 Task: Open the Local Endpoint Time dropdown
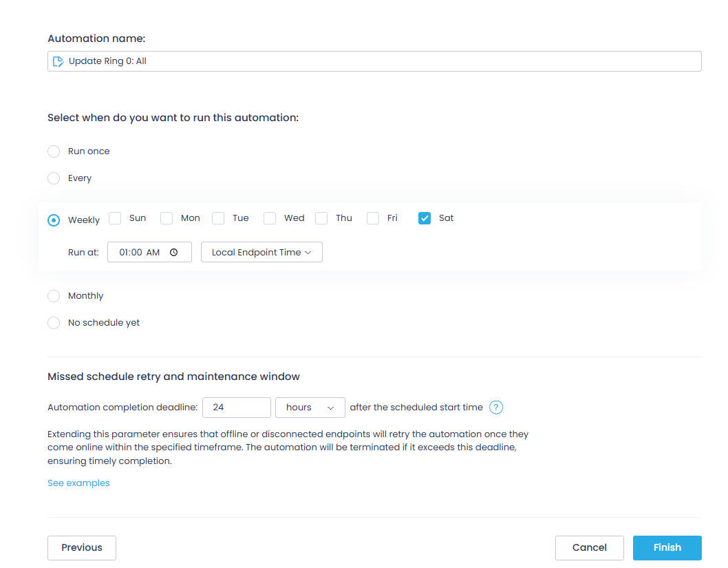(261, 252)
